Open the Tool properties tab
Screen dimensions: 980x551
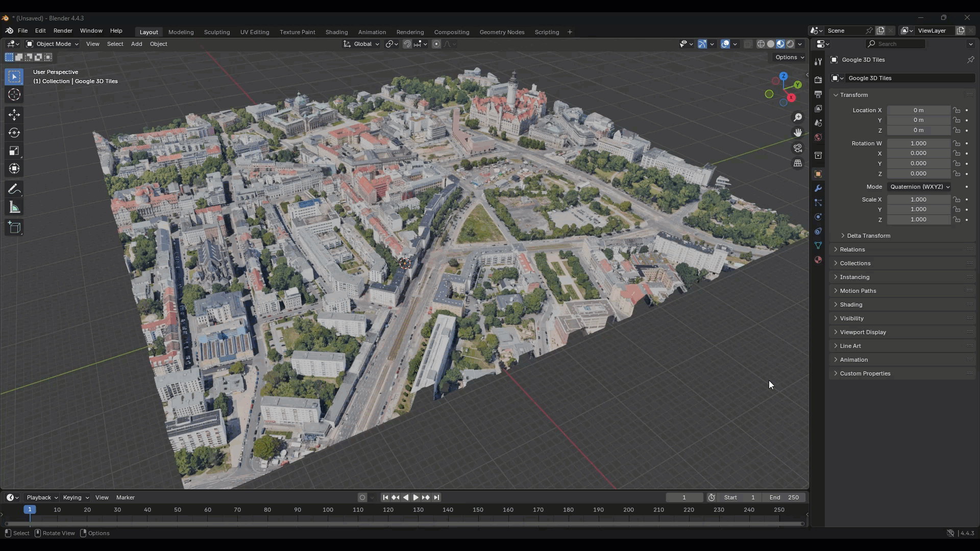coord(818,61)
